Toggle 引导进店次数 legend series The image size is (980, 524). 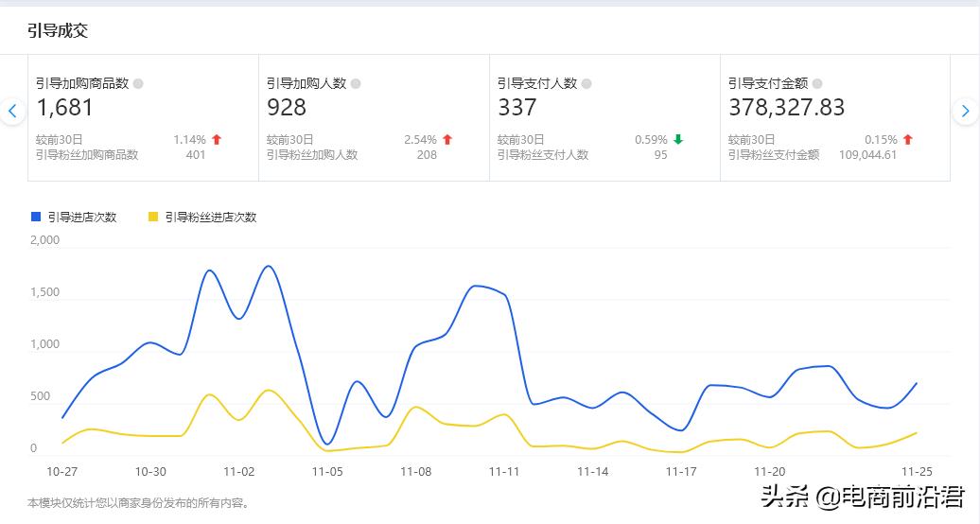tap(82, 217)
